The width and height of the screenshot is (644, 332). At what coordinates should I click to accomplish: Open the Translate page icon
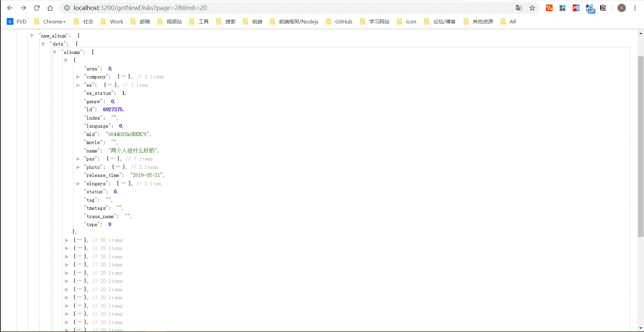[x=519, y=8]
